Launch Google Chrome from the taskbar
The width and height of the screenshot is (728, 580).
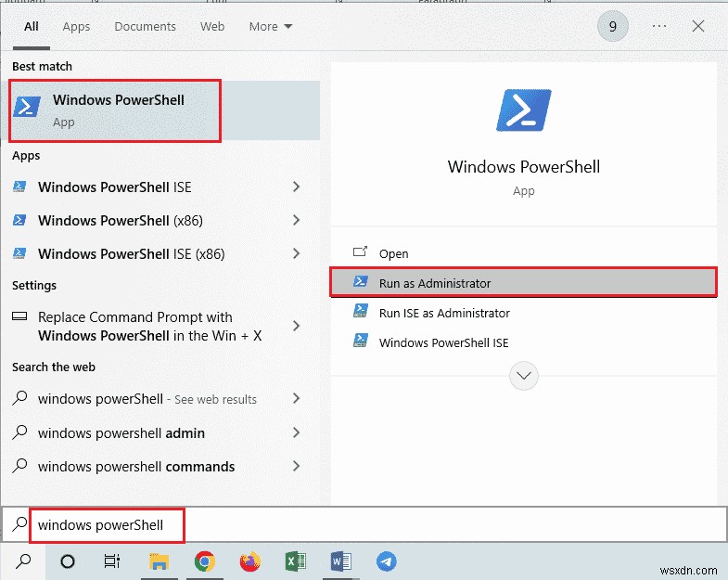[204, 561]
